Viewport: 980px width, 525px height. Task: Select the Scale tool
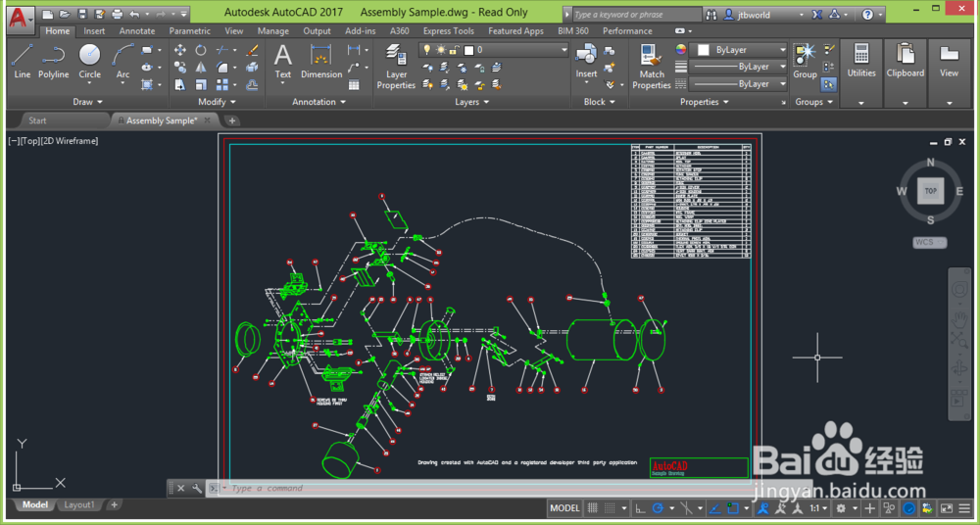coord(201,84)
